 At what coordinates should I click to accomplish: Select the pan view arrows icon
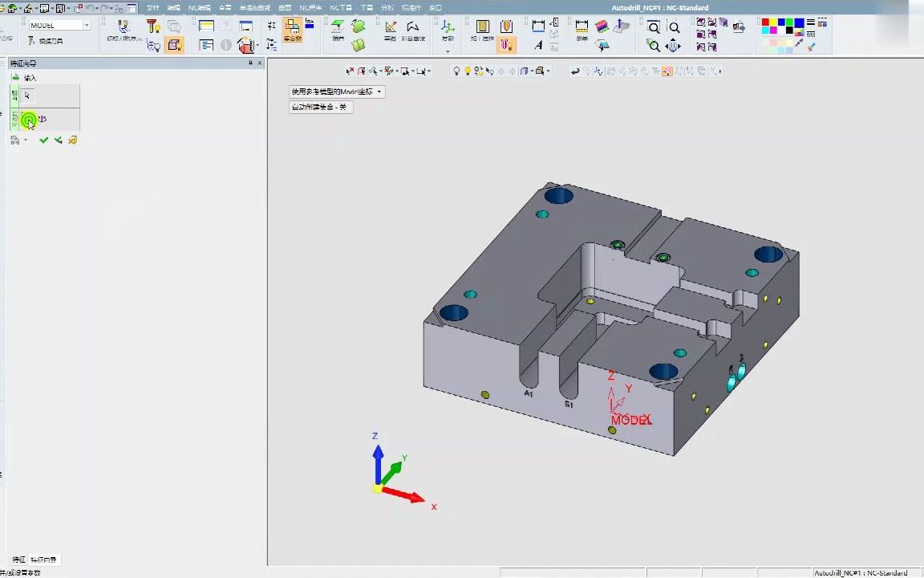674,47
